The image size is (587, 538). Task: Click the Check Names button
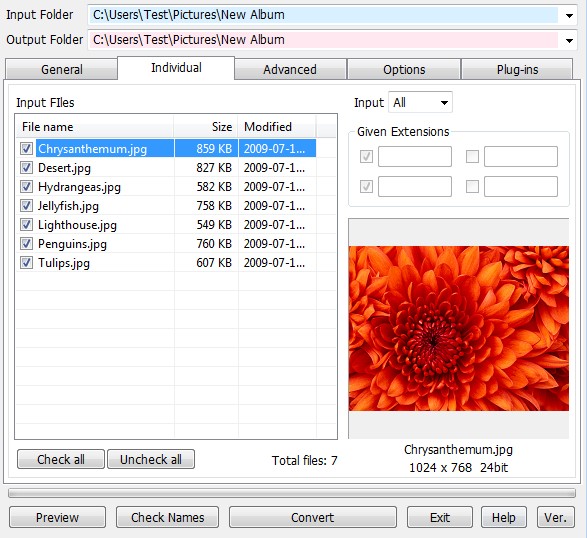167,517
